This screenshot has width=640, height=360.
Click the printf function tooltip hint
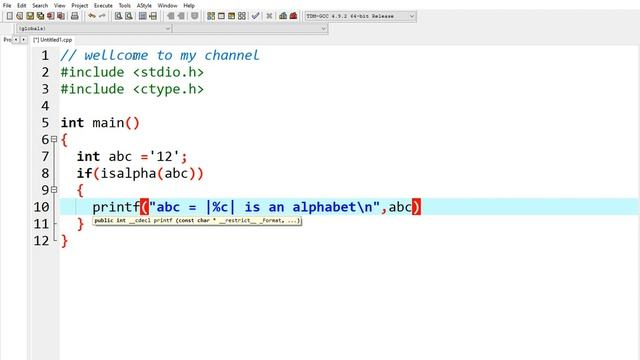pyautogui.click(x=197, y=221)
